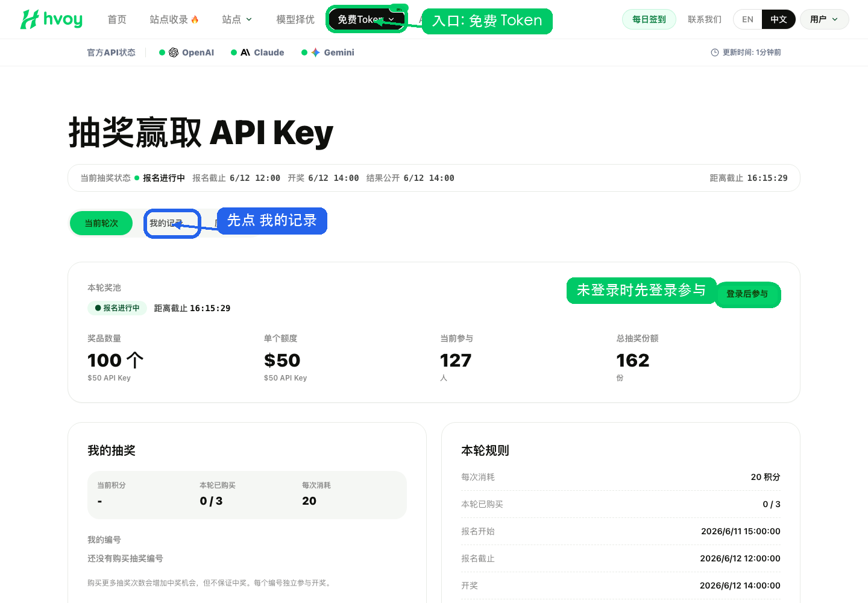
Task: Click the fire icon beside 站点收录
Action: (195, 19)
